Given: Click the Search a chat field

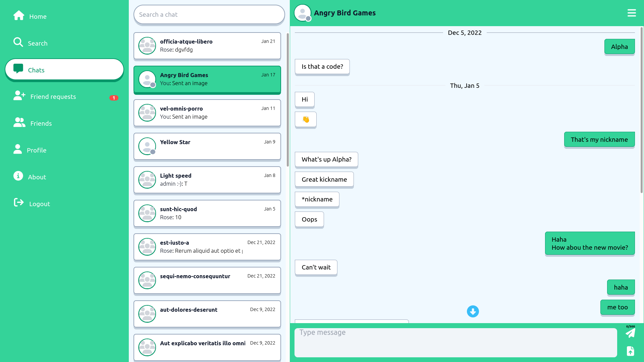Looking at the screenshot, I should pos(209,14).
